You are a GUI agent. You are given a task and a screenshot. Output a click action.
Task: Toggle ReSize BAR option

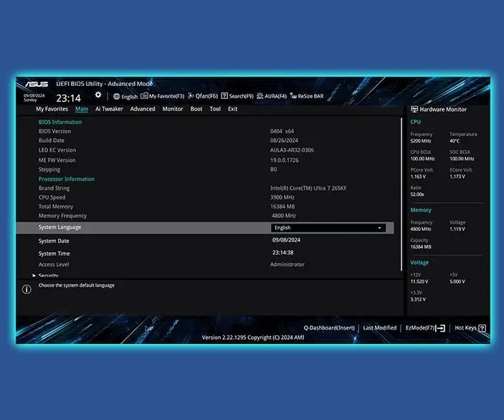[307, 96]
